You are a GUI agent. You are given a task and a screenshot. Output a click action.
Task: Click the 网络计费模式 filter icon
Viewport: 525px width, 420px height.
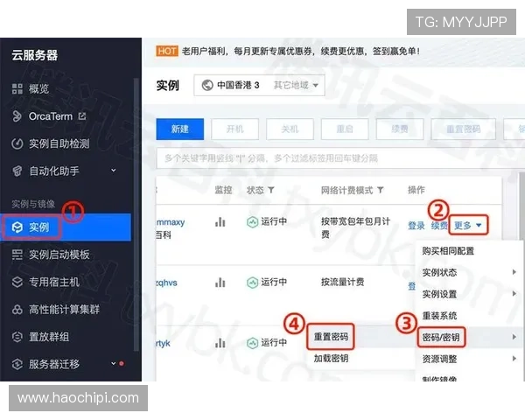tap(380, 190)
